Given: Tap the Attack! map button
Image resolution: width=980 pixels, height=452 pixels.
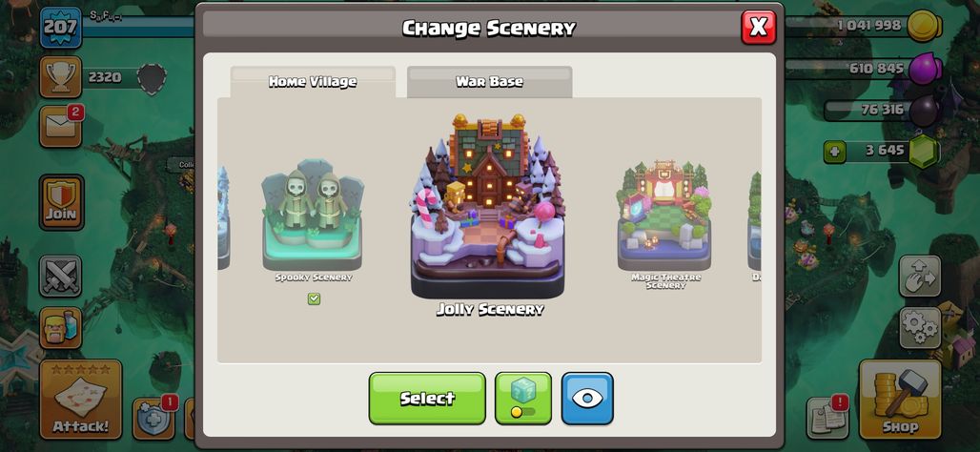Looking at the screenshot, I should pos(81,399).
